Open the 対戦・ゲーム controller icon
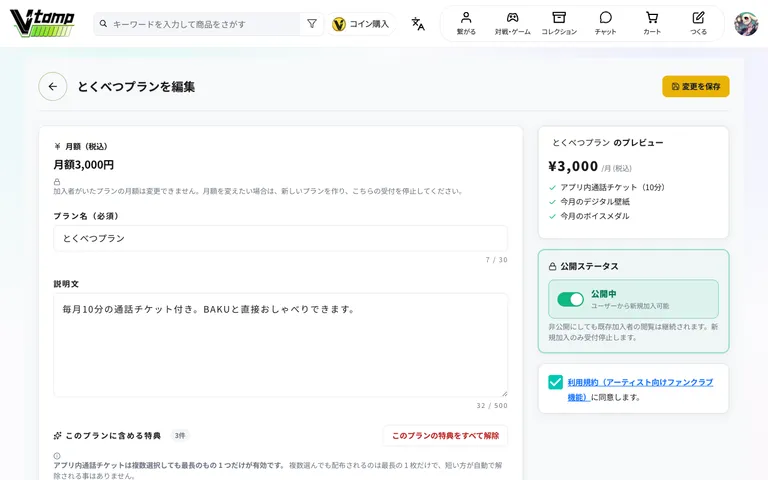 512,18
